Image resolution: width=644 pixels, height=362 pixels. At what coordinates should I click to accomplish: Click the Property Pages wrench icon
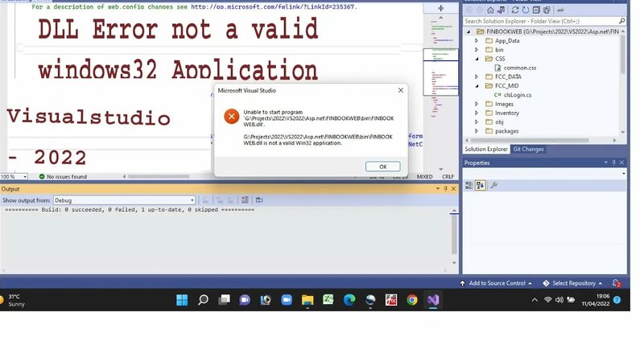494,186
